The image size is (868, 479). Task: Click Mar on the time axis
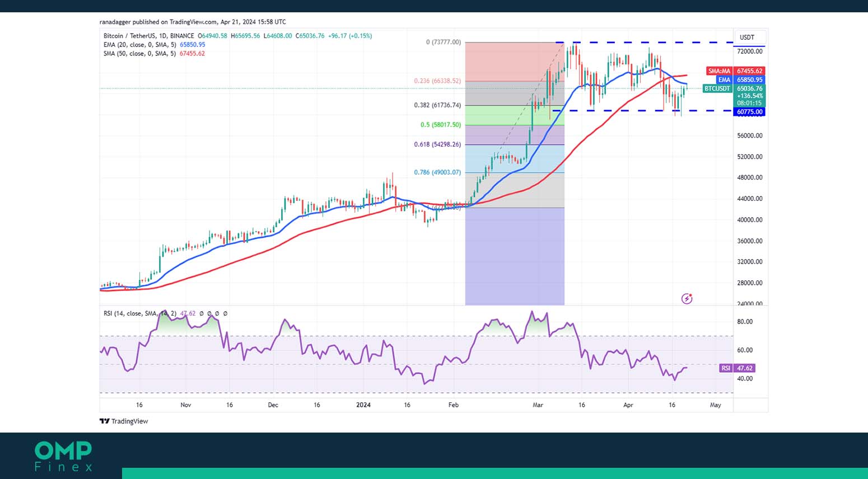coord(538,405)
